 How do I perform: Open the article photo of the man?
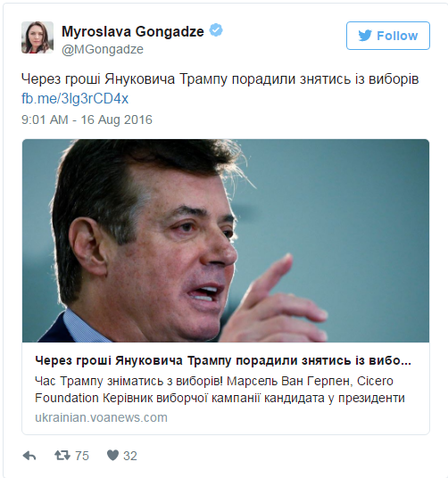[x=226, y=241]
